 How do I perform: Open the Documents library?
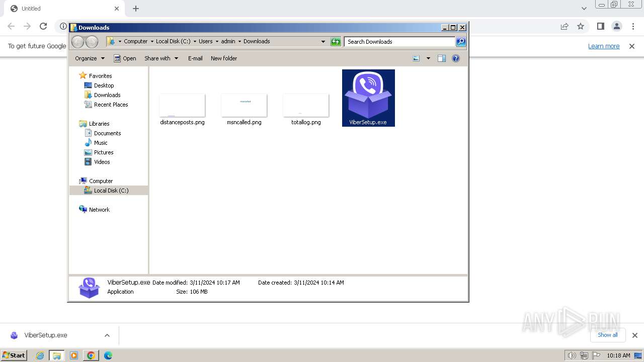tap(107, 133)
